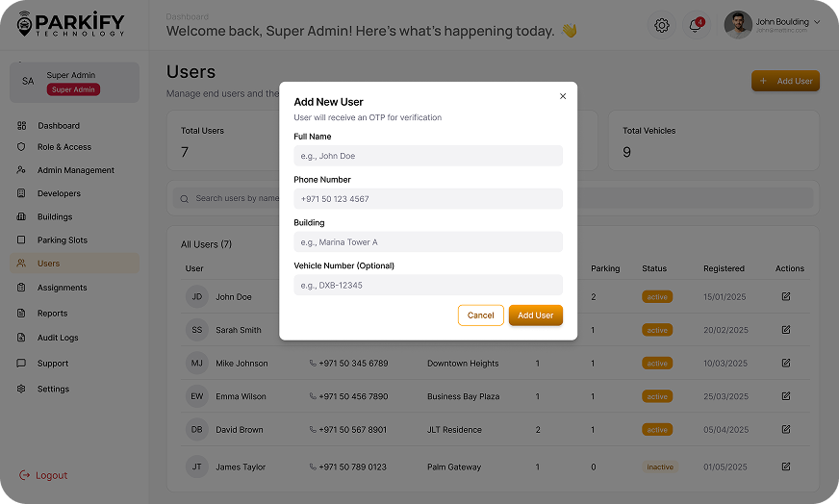839x504 pixels.
Task: Click edit icon for Emma Wilson
Action: [x=786, y=396]
